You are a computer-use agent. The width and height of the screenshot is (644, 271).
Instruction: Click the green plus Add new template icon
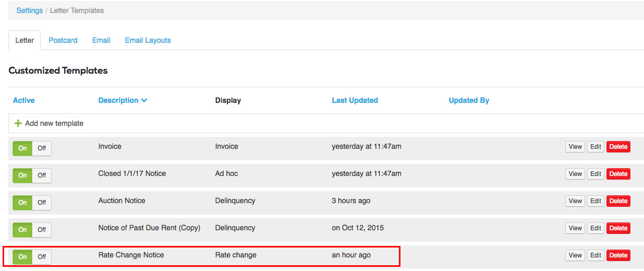click(x=18, y=123)
